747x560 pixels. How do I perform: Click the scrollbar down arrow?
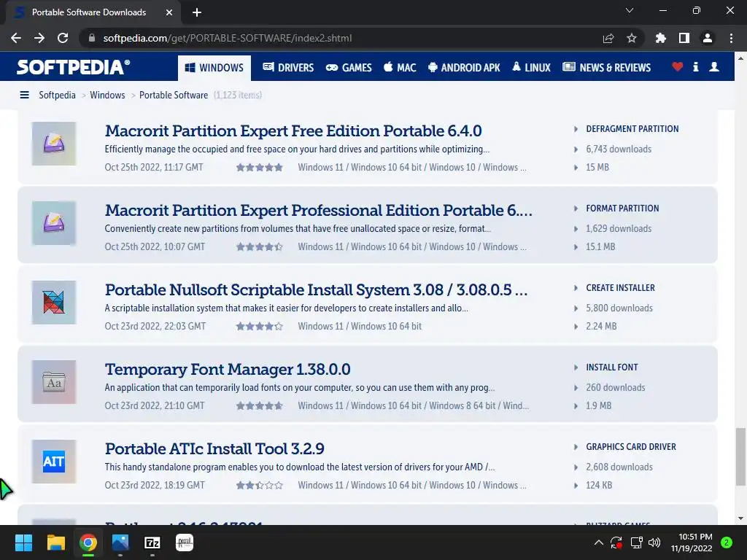pyautogui.click(x=740, y=518)
